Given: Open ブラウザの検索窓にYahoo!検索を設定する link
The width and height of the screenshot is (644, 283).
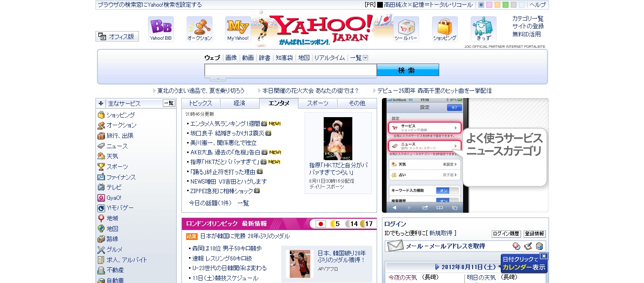Looking at the screenshot, I should [150, 5].
